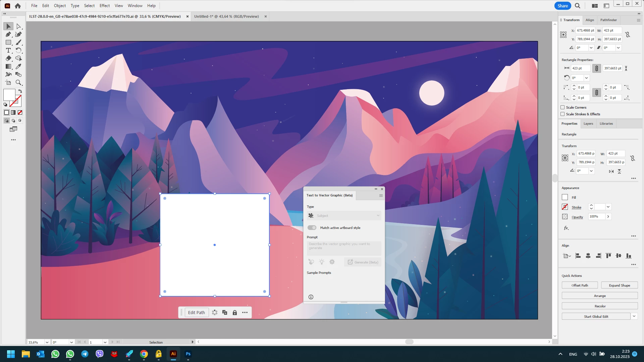Click the Gradient tool
The height and width of the screenshot is (362, 644).
[x=8, y=66]
